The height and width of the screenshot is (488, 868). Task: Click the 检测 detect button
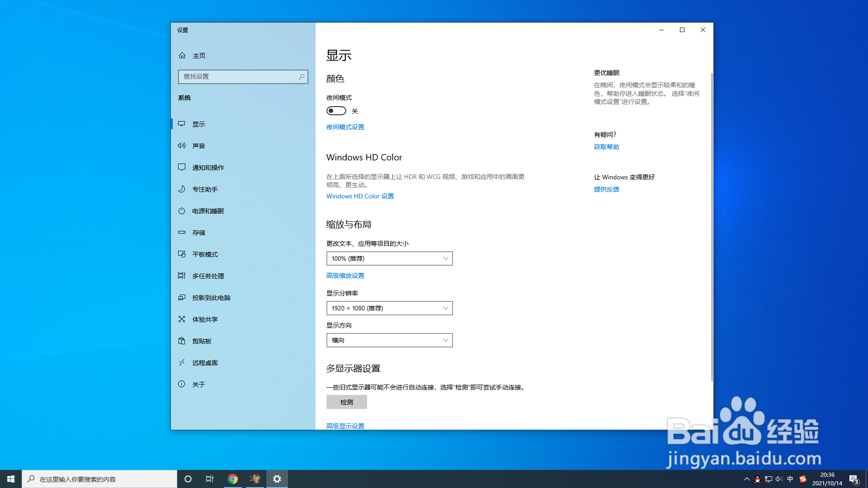[347, 402]
